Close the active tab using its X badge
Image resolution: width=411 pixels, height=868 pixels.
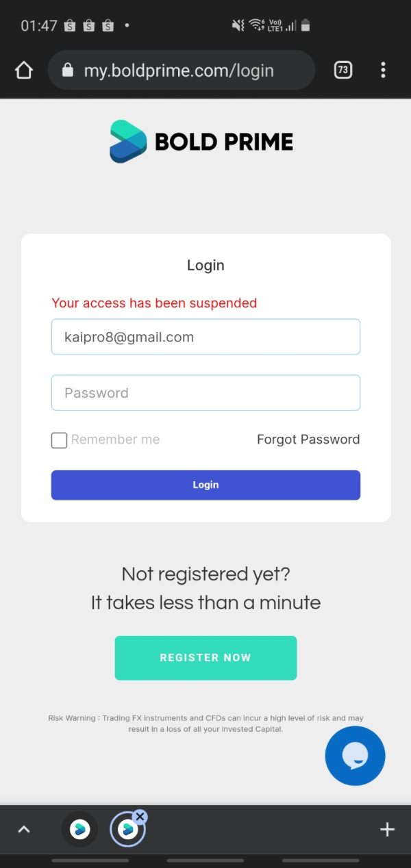pyautogui.click(x=140, y=817)
